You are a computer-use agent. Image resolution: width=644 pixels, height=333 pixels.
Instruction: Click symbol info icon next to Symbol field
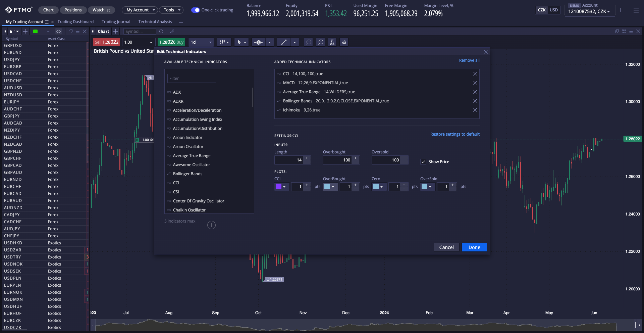(161, 32)
